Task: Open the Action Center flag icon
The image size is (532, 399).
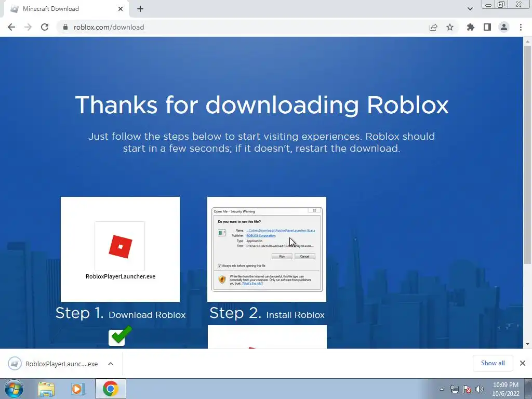Action: pyautogui.click(x=467, y=389)
